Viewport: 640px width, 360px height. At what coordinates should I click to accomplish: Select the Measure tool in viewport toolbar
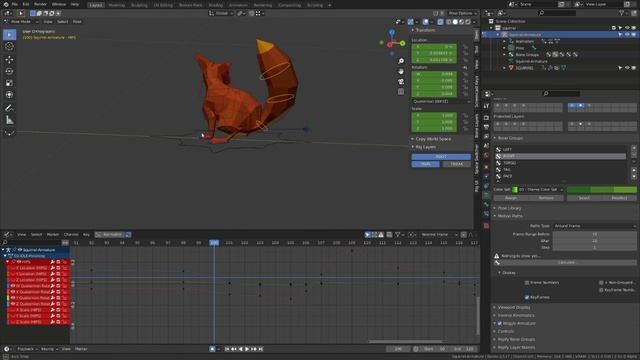(x=9, y=120)
